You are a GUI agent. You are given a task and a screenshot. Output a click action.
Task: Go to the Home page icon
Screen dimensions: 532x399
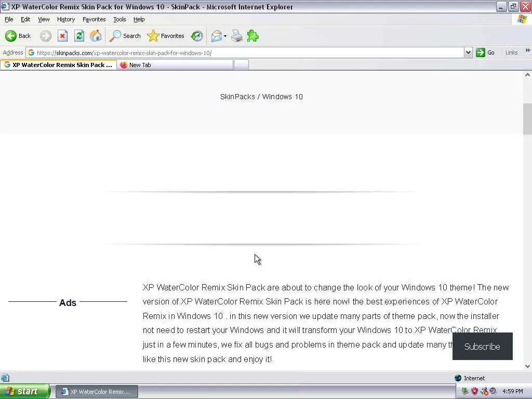point(96,36)
